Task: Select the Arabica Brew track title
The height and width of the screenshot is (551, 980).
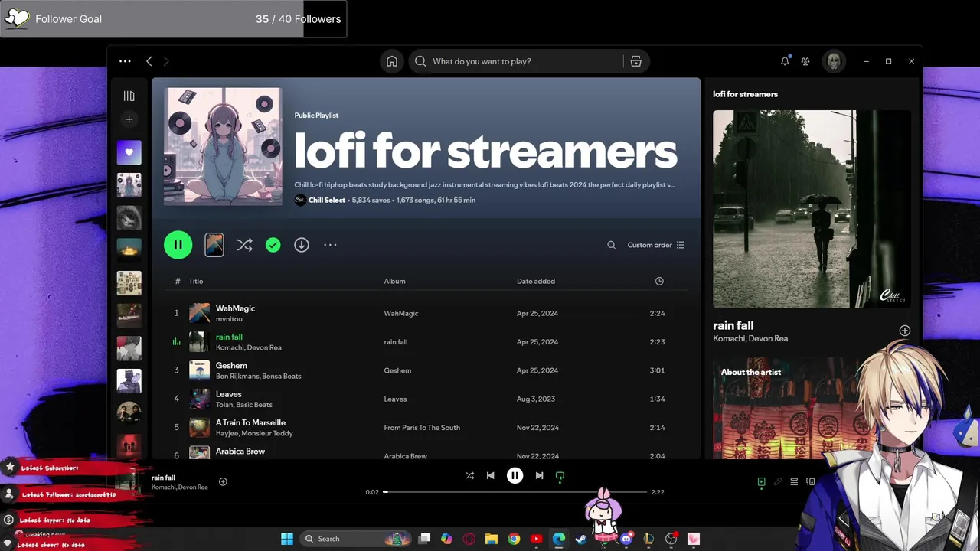Action: pos(240,452)
